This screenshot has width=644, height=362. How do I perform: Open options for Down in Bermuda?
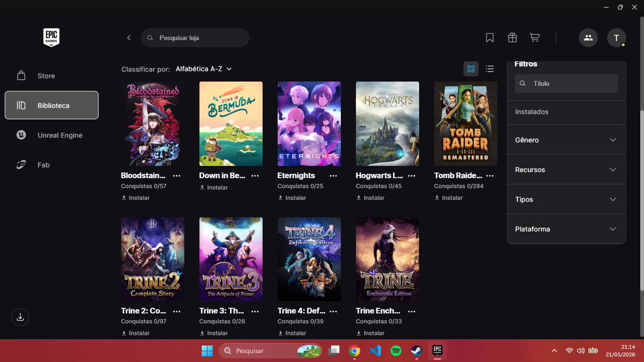[255, 175]
